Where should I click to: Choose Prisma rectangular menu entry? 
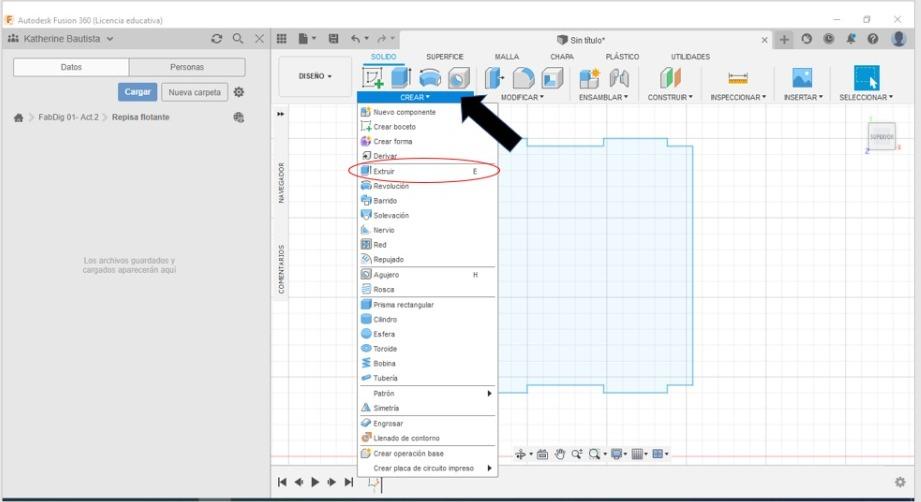coord(428,305)
